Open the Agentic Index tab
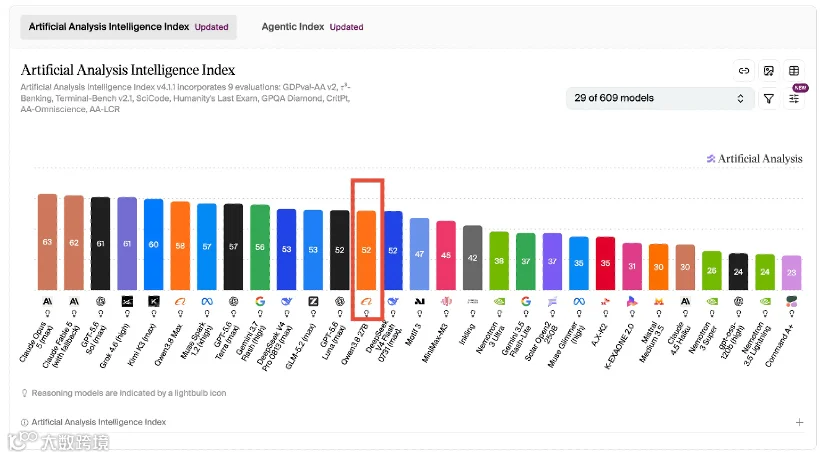This screenshot has height=458, width=828. click(x=312, y=27)
